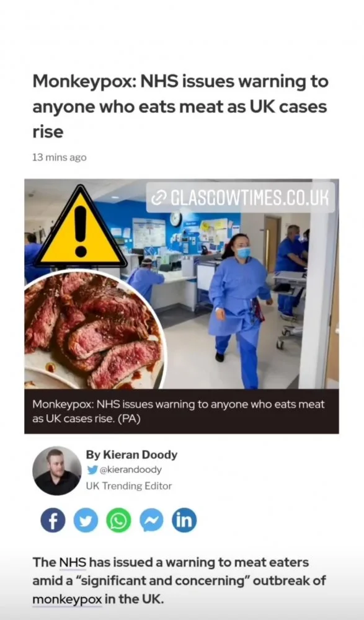
Task: Click the 'UK Trending Editor' label
Action: (129, 486)
